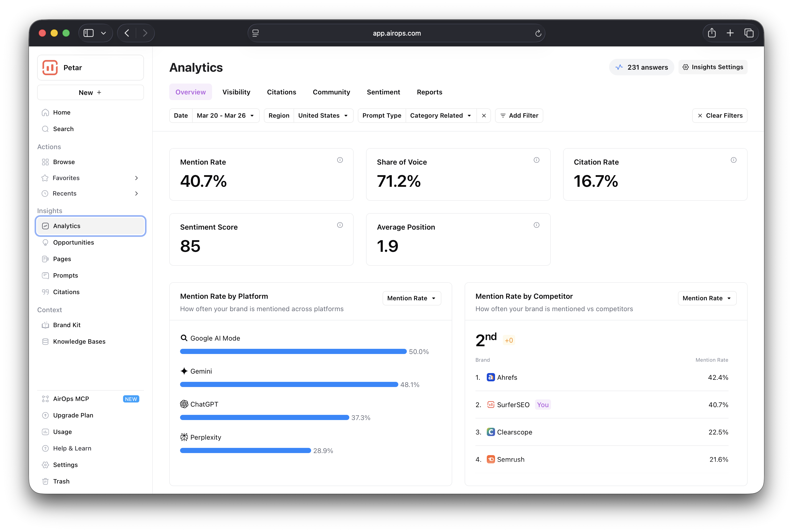Click the Trash icon in sidebar
This screenshot has width=793, height=532.
45,481
